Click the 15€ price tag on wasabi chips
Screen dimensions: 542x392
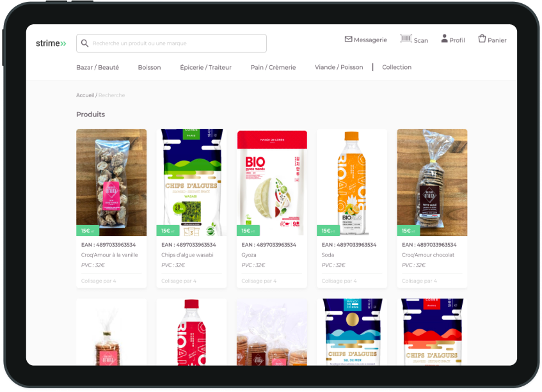click(168, 231)
